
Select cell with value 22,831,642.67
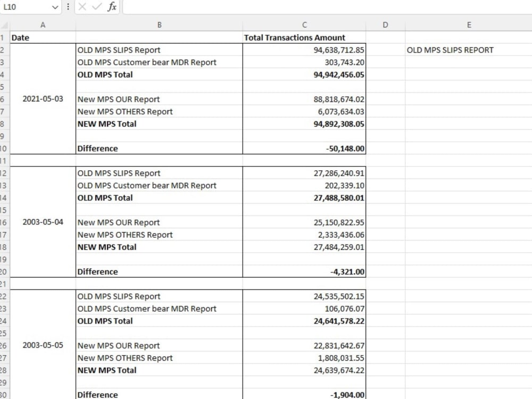(304, 345)
